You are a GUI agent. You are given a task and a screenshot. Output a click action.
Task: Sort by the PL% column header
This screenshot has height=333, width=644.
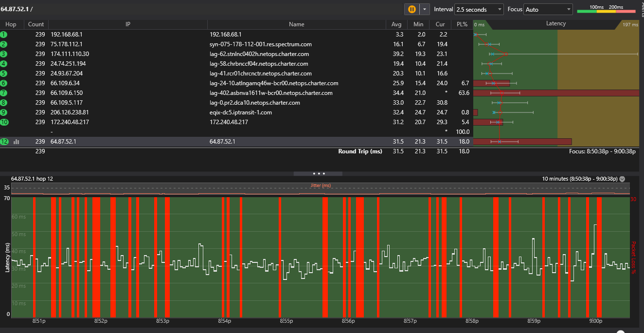[x=461, y=24]
